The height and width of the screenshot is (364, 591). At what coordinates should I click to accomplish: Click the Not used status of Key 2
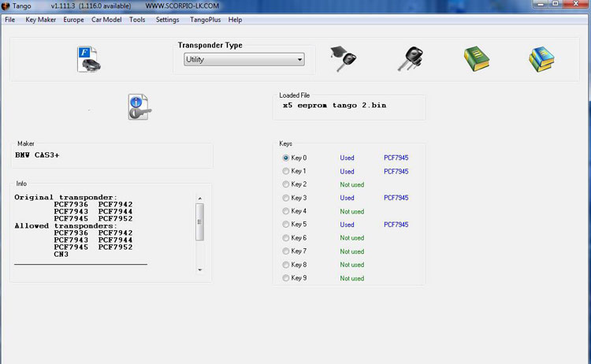(351, 184)
